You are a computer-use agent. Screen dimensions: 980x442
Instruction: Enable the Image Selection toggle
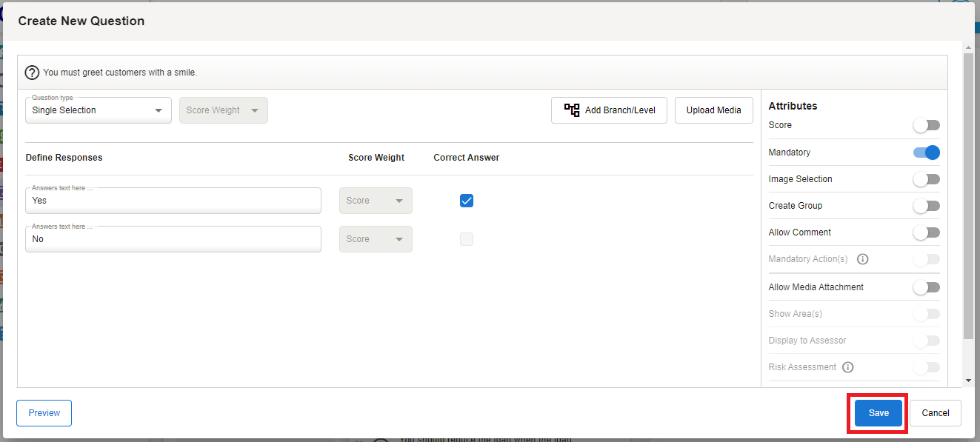(926, 179)
